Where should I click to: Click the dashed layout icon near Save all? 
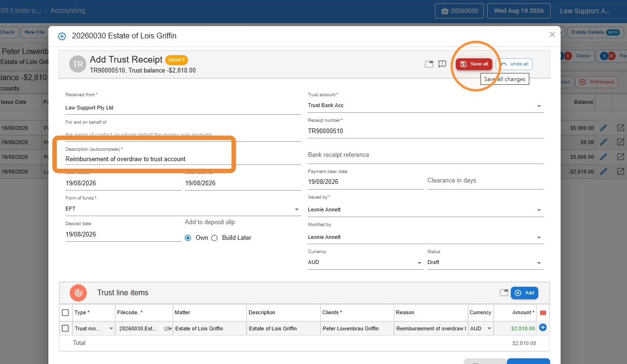(429, 64)
